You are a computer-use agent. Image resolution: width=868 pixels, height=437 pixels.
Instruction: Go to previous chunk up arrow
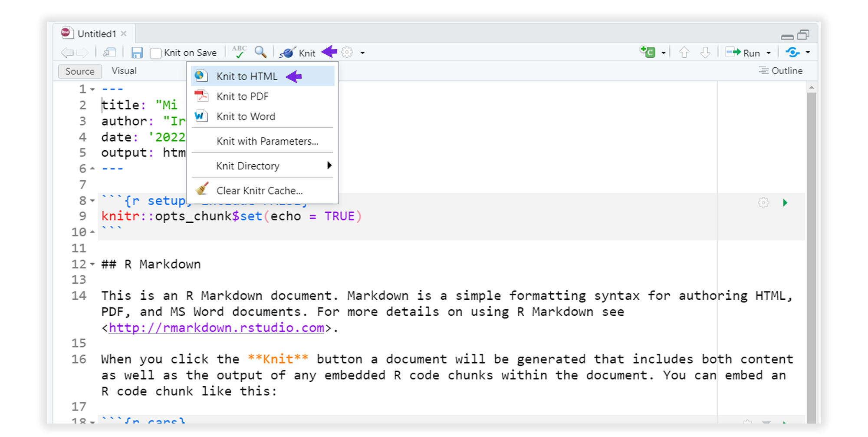point(684,53)
